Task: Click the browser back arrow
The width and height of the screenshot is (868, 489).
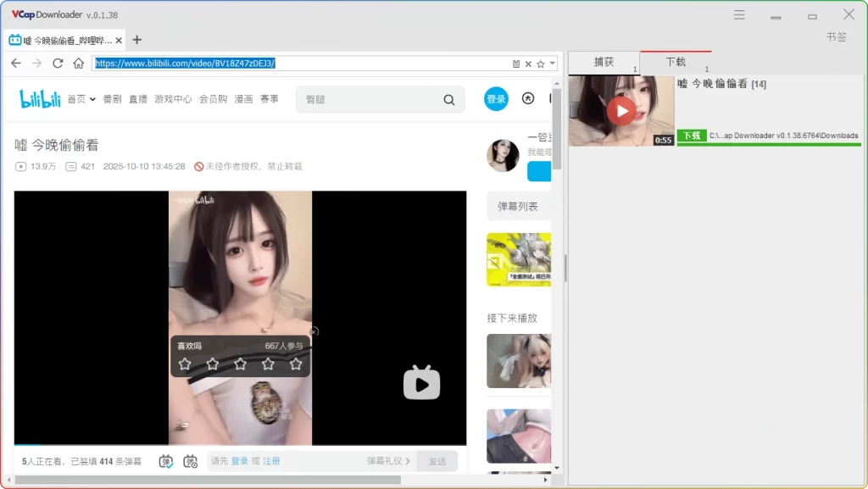Action: (x=16, y=63)
